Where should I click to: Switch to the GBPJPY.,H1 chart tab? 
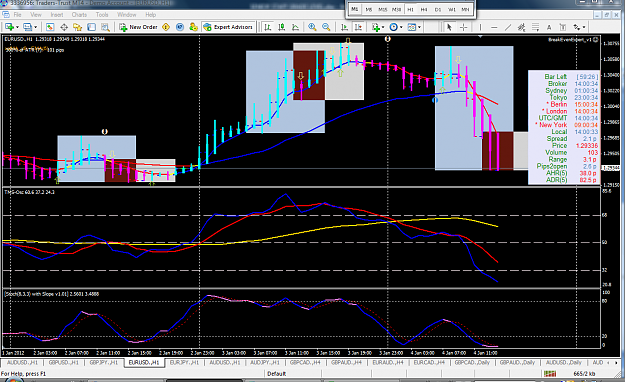point(104,363)
